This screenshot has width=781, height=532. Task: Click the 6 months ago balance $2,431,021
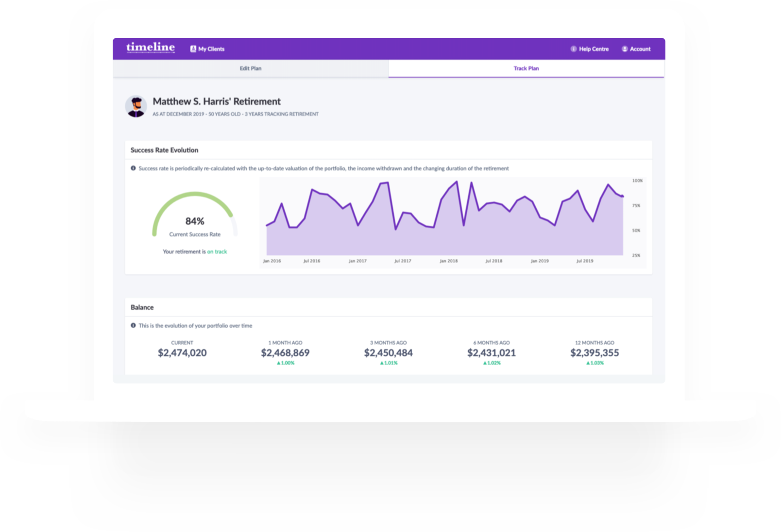click(x=492, y=353)
